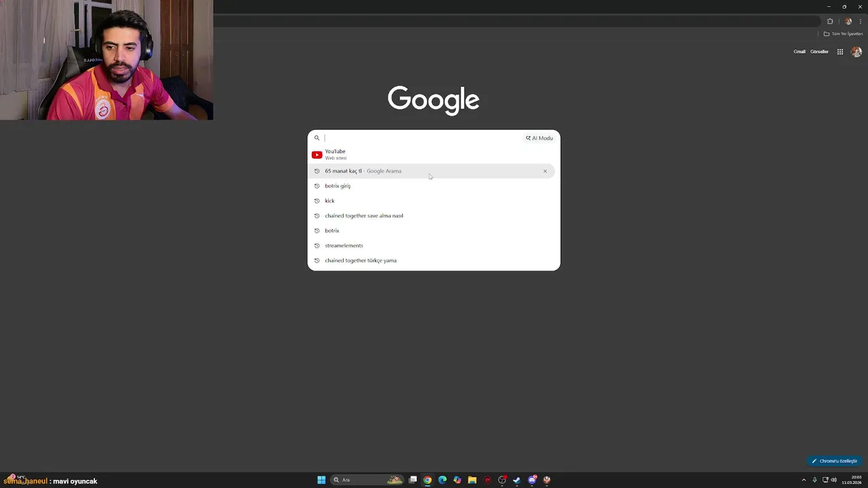The height and width of the screenshot is (488, 868).
Task: Click the microphone tray icon
Action: click(x=814, y=480)
